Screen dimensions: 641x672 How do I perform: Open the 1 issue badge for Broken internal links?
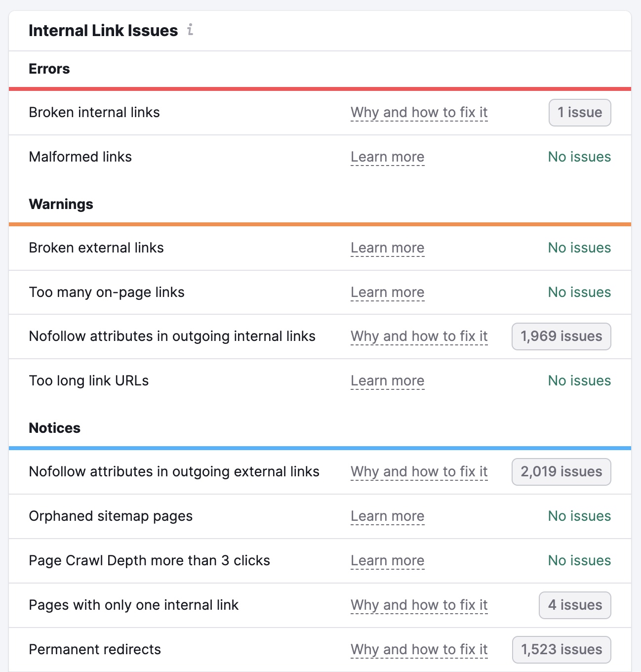(579, 112)
